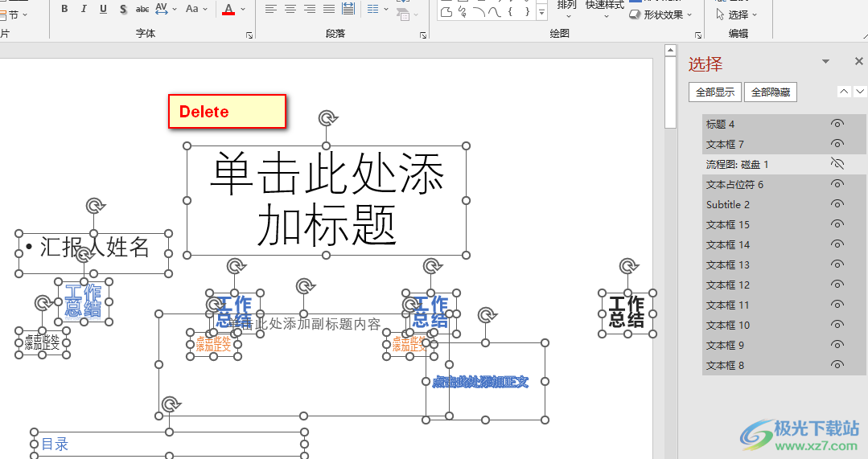Apply text shadow effect
Image resolution: width=868 pixels, height=459 pixels.
pyautogui.click(x=122, y=10)
